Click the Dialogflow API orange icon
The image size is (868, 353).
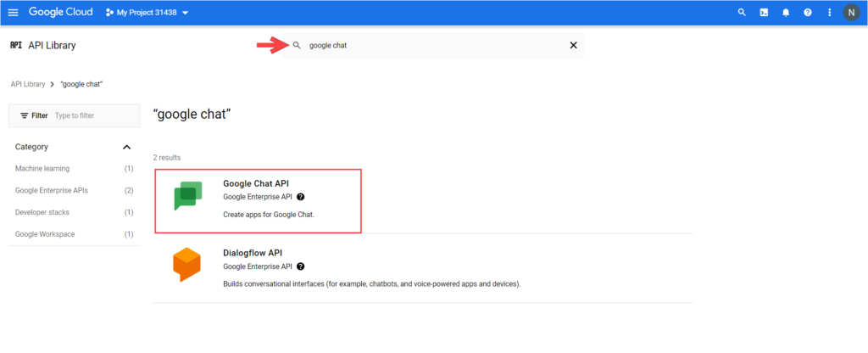click(x=186, y=266)
